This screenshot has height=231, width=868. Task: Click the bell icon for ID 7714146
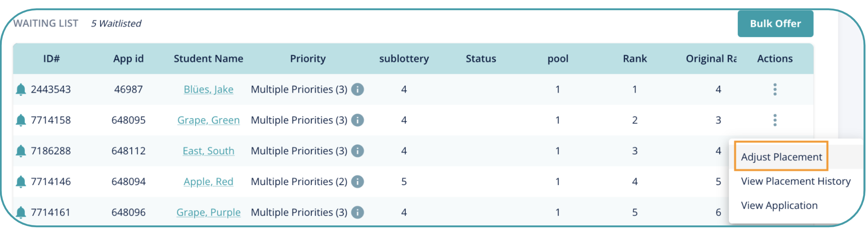coord(21,182)
